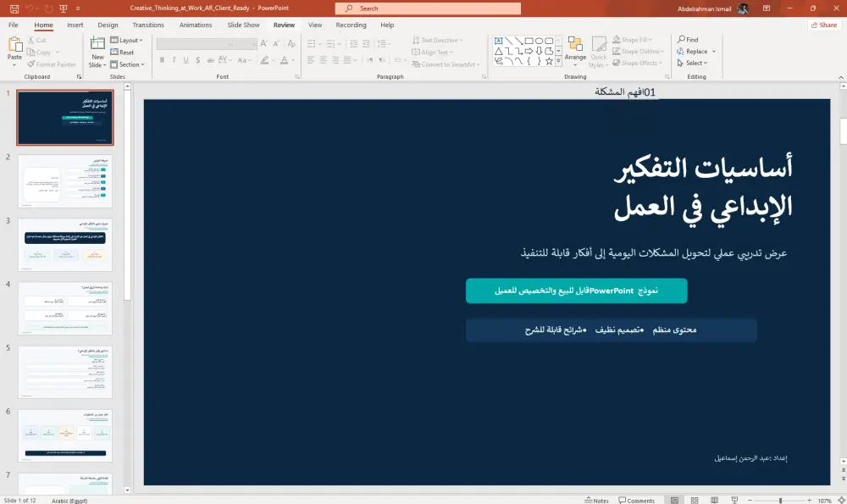Switch to the Insert tab
The image size is (847, 504).
75,25
